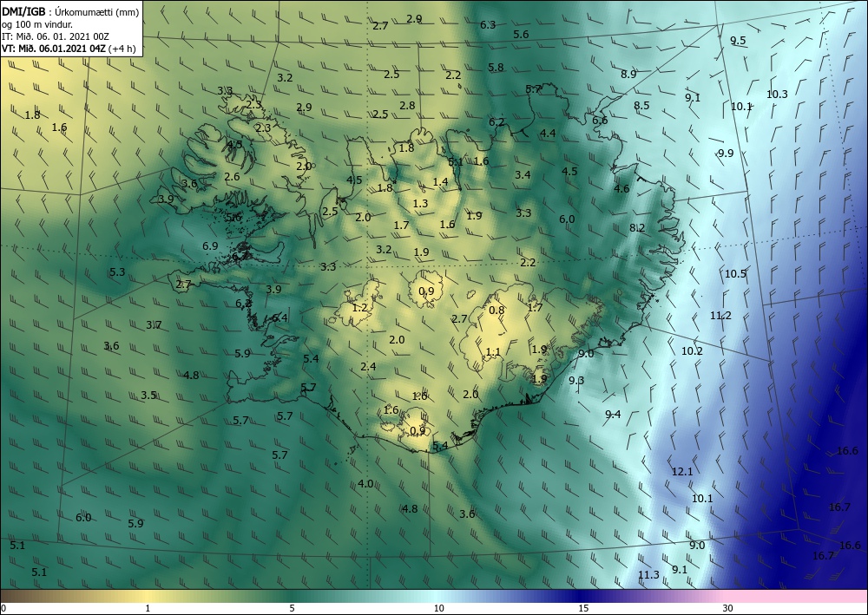Click the IT initialization time line ending in 00Z
The height and width of the screenshot is (615, 868).
coord(56,36)
